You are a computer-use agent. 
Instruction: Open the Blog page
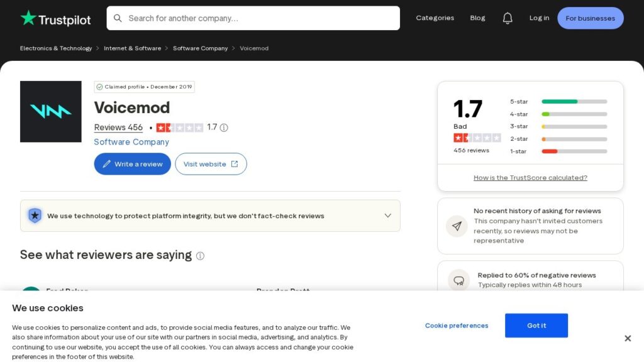click(x=477, y=18)
